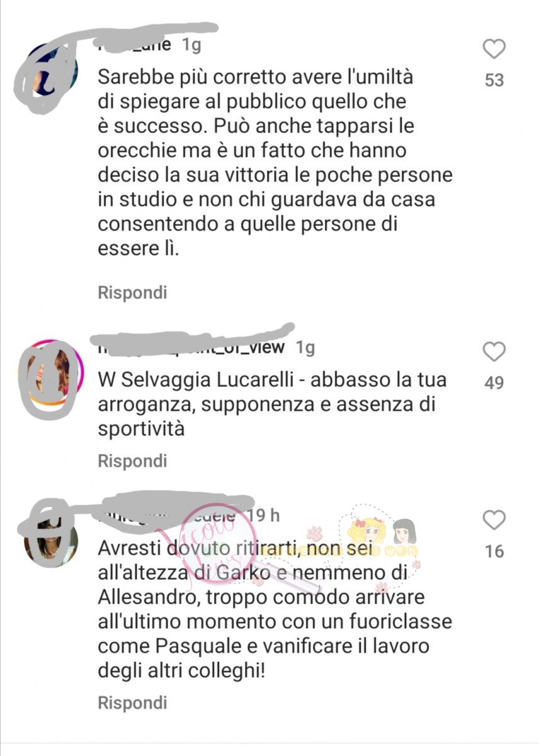Select the comment text about 'poche persone in studio'

tap(275, 163)
